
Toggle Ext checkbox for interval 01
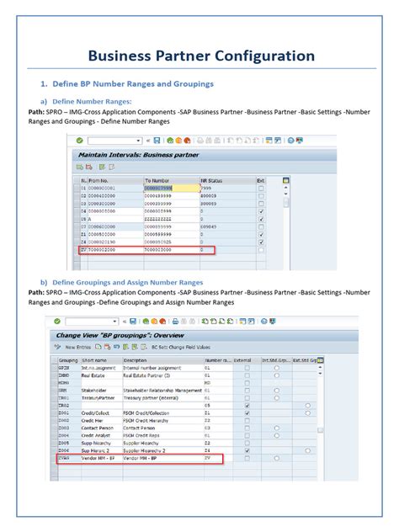click(x=261, y=189)
